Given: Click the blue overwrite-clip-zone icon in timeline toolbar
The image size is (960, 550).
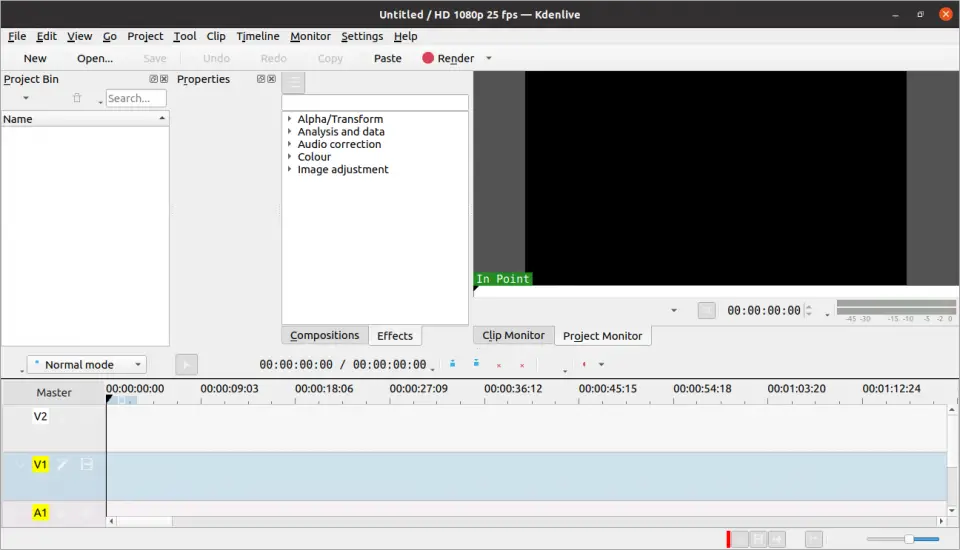Looking at the screenshot, I should point(476,364).
